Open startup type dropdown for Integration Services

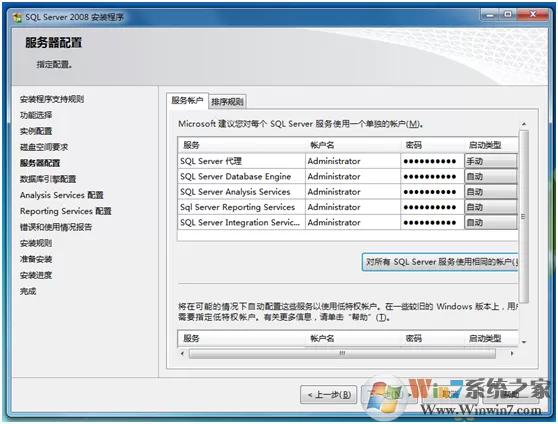point(490,223)
